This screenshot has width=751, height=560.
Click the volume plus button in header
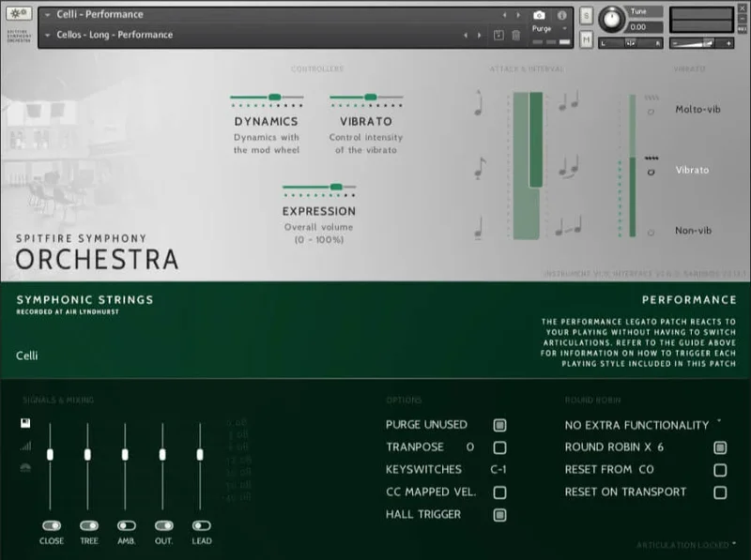coord(728,43)
